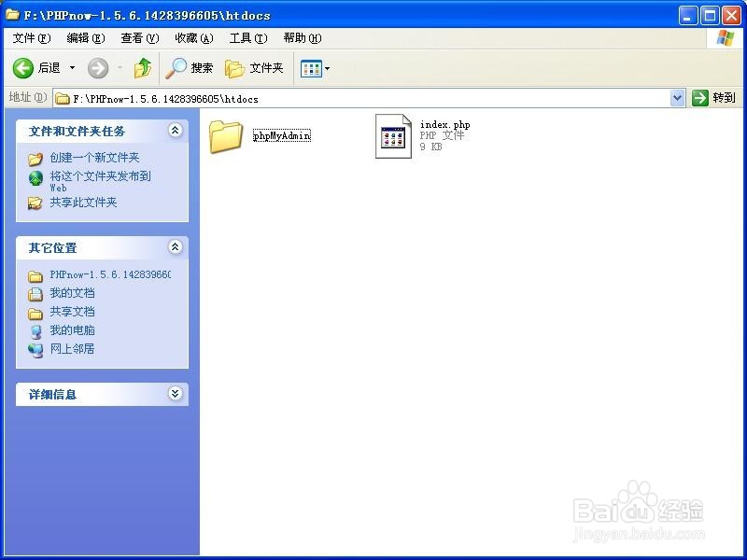The image size is (747, 560).
Task: Collapse the 文件和文件夹任务 panel
Action: tap(176, 132)
